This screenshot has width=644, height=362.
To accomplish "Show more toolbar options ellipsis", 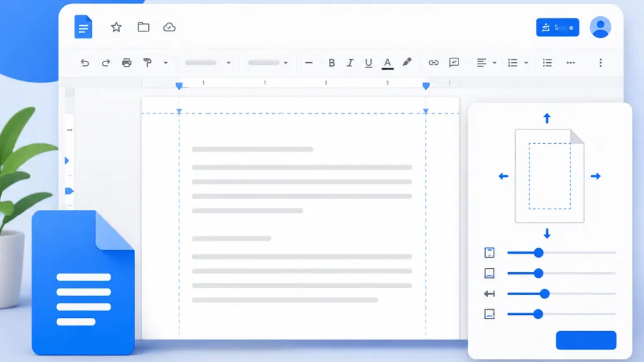I will pyautogui.click(x=570, y=63).
